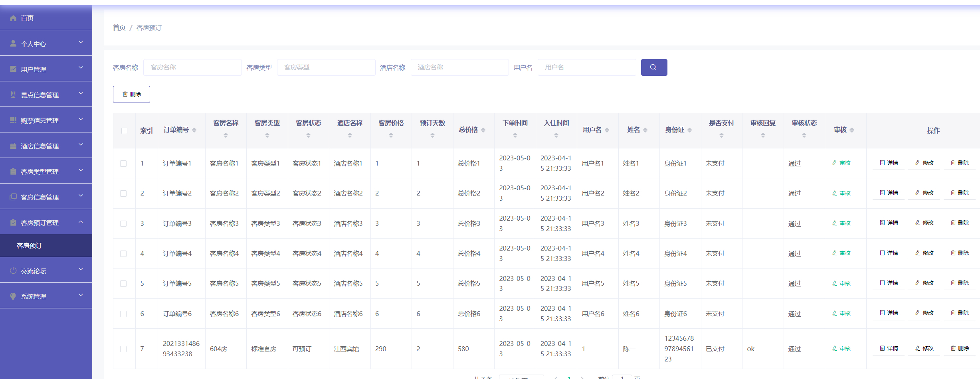Focus the 用户名 search field
Screen dimensions: 980x379
[x=587, y=67]
